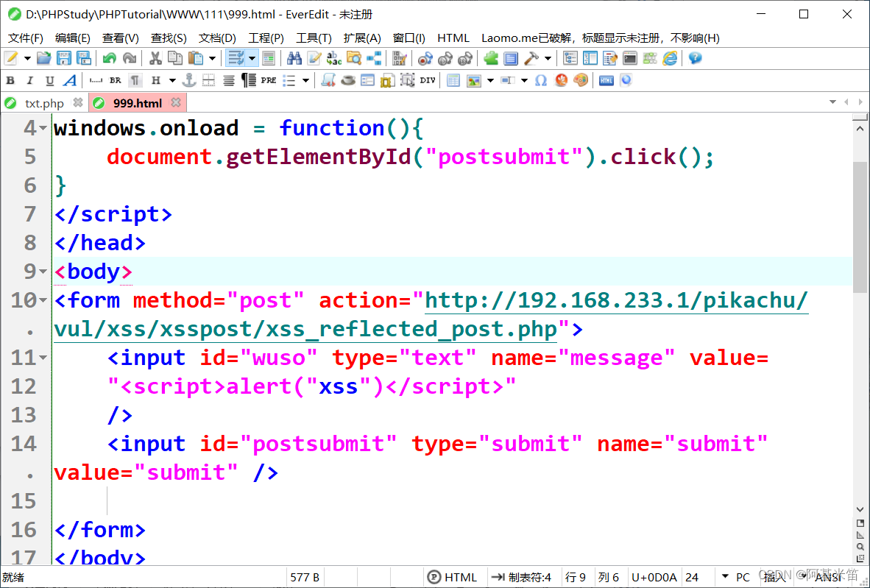Click the Save All double-floppy icon
The width and height of the screenshot is (870, 588).
tap(83, 57)
